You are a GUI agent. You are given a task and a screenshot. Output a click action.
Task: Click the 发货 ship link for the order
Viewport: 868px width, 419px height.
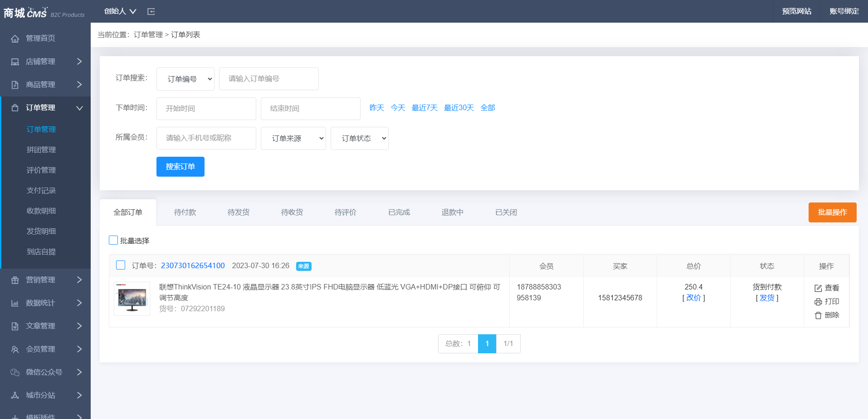(x=766, y=298)
